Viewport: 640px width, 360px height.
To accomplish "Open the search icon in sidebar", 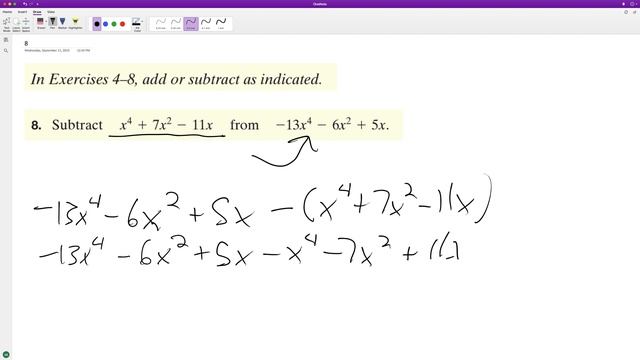I will click(x=6, y=51).
